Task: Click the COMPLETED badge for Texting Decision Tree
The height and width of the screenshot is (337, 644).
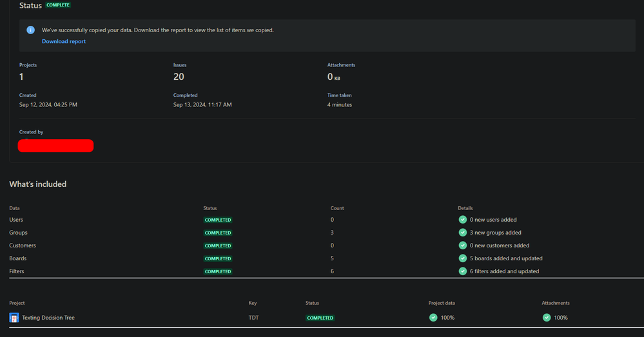Action: [x=320, y=318]
